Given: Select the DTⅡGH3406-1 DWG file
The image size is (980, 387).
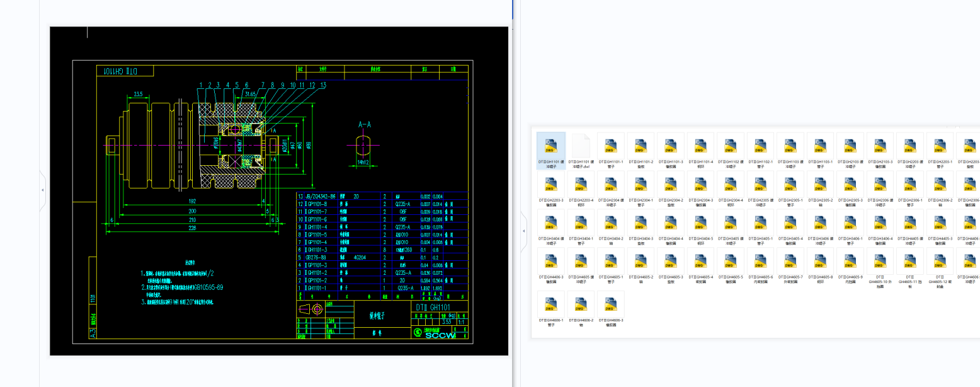Looking at the screenshot, I should [x=850, y=228].
